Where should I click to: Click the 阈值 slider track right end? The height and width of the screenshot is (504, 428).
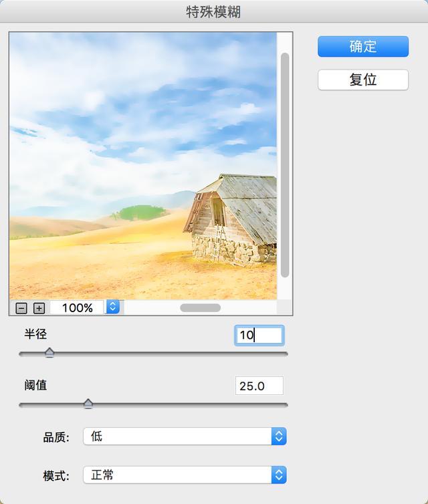coord(285,404)
